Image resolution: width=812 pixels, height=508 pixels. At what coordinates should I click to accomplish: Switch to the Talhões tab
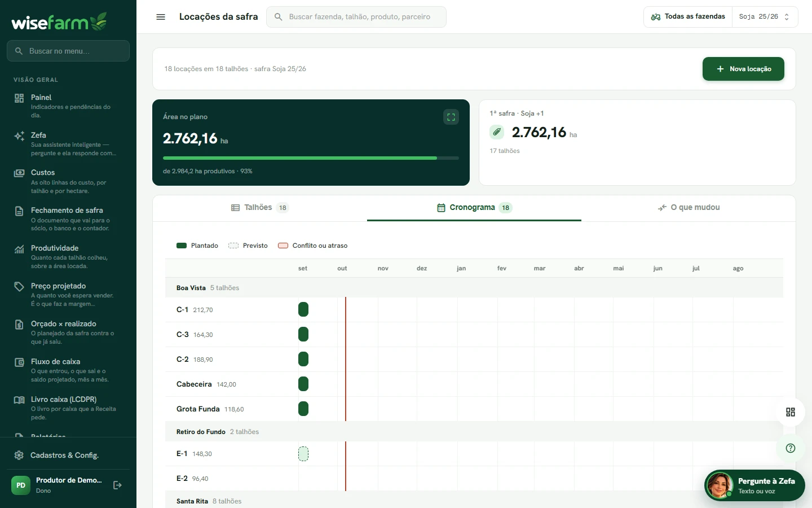point(260,208)
